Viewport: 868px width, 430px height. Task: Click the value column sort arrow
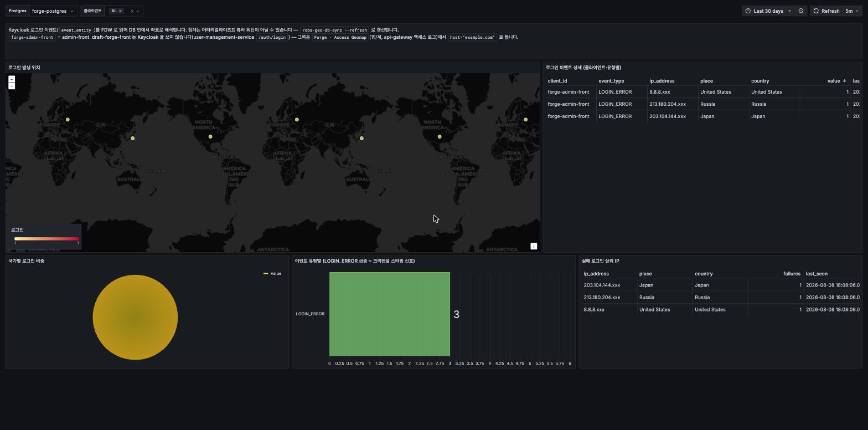844,81
